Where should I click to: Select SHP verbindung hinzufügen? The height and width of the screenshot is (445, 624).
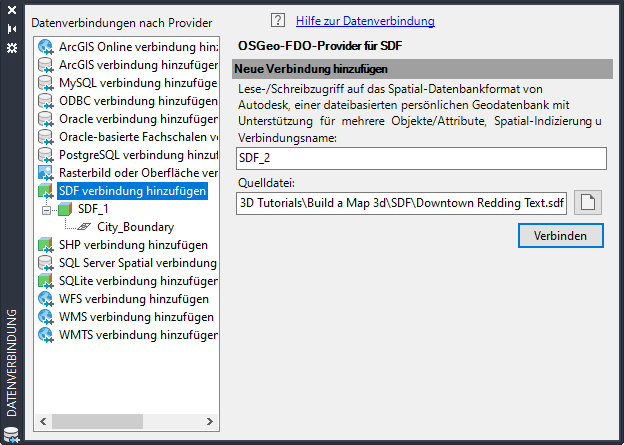(133, 245)
